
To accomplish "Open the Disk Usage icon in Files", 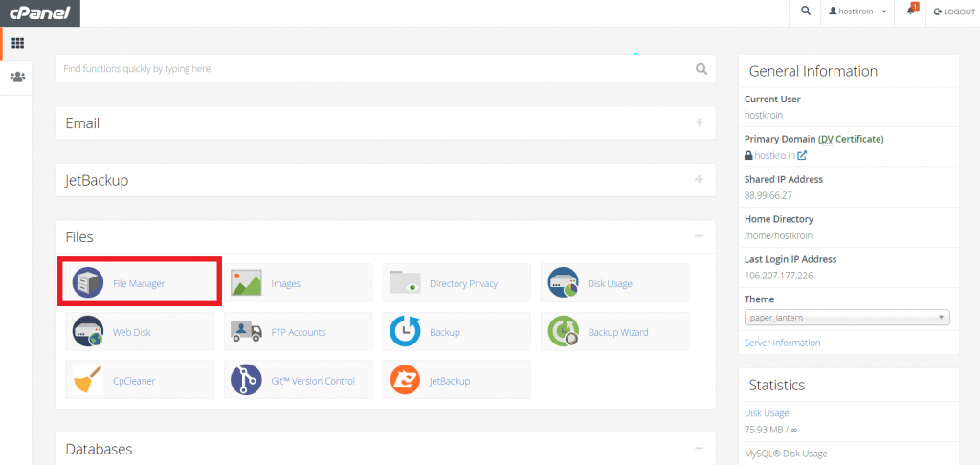I will [x=563, y=282].
